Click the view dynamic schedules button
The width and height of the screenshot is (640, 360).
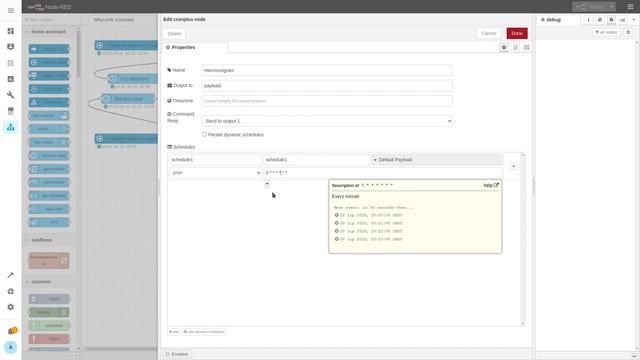tap(203, 332)
